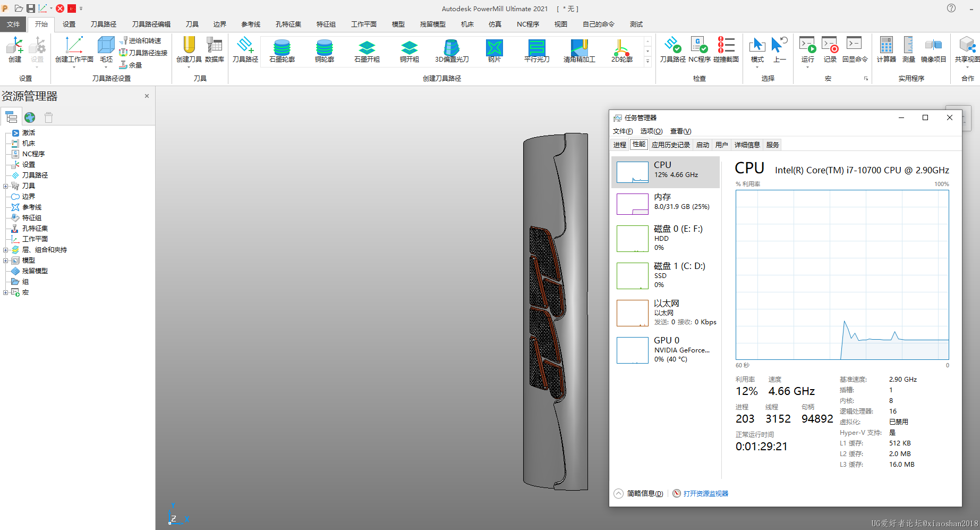
Task: Open the 回显命令 echo commands tool
Action: coord(855,49)
